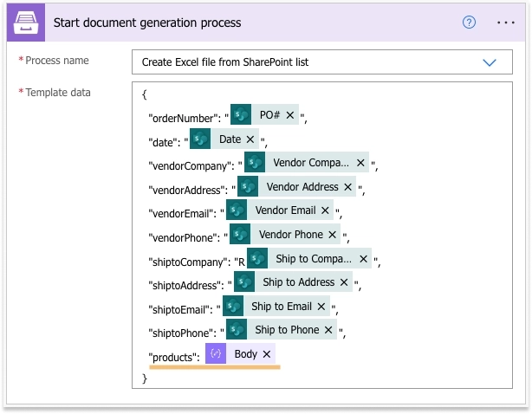Click the expression icon on Body token
532x414 pixels.
pyautogui.click(x=216, y=353)
